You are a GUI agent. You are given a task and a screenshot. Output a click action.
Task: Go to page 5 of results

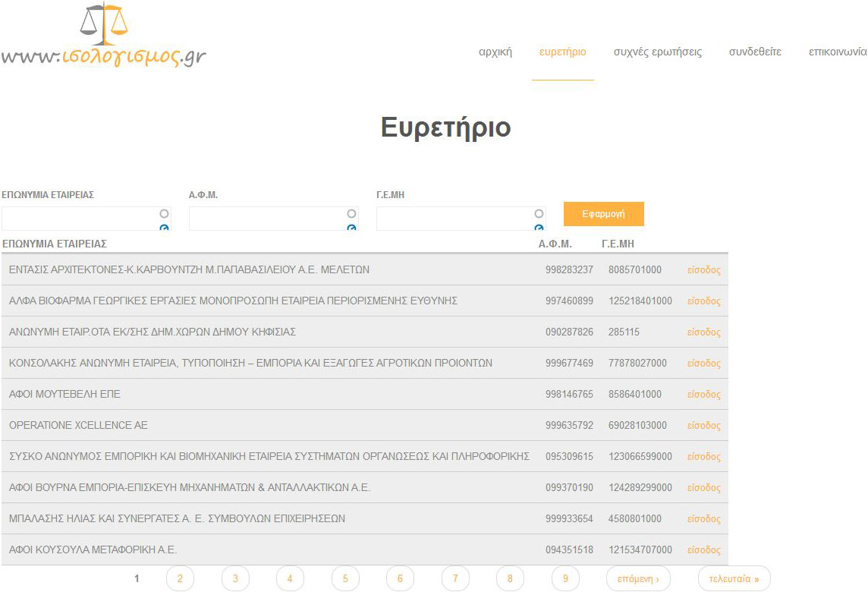tap(345, 579)
